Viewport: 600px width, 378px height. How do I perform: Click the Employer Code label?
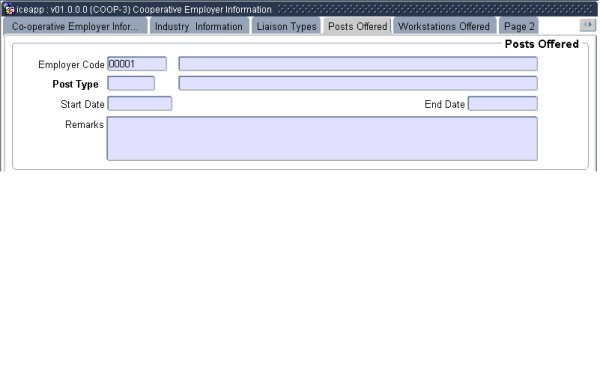tap(71, 65)
